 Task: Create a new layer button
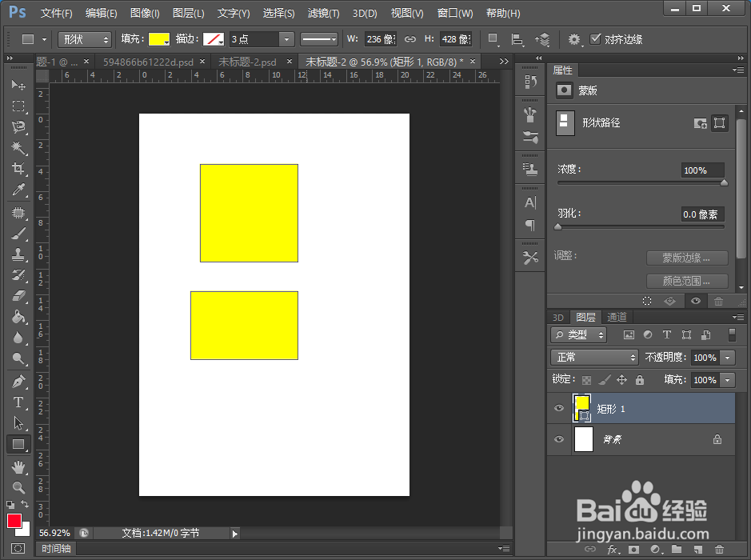(698, 550)
